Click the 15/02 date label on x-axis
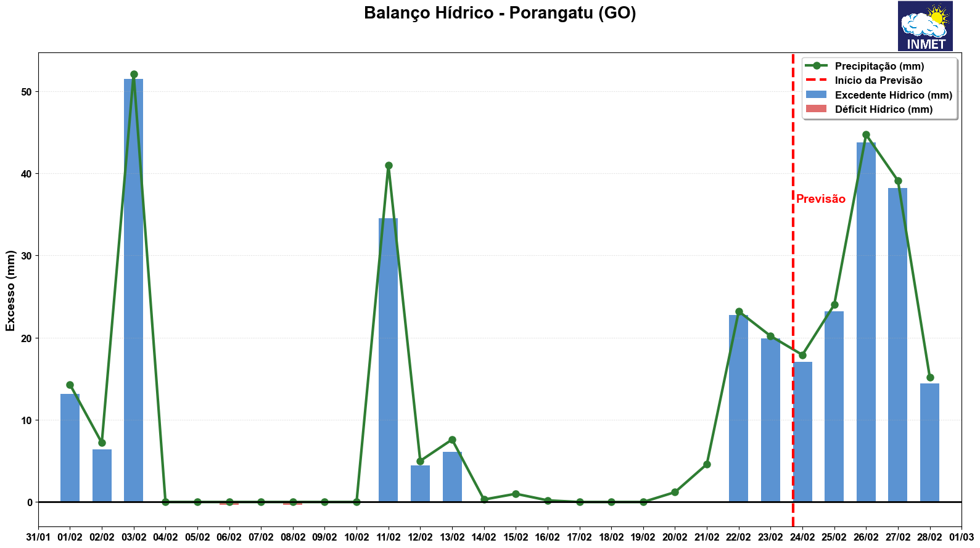Image resolution: width=980 pixels, height=548 pixels. pos(516,537)
